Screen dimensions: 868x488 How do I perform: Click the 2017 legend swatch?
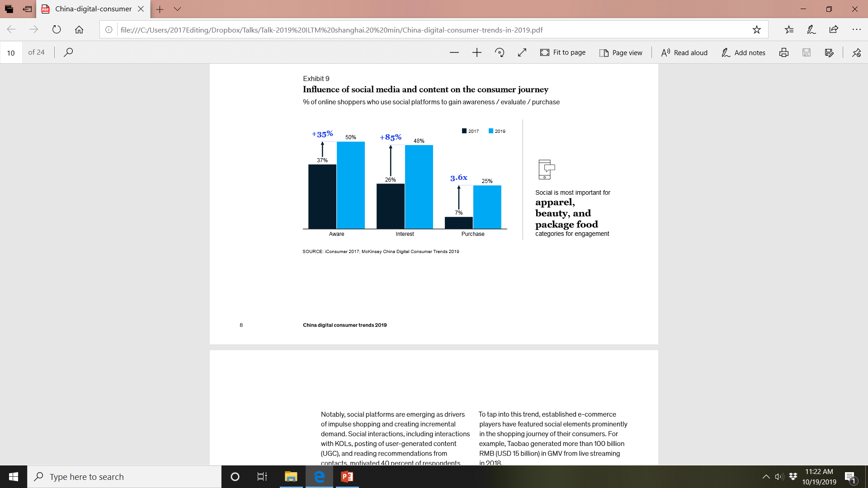(464, 131)
